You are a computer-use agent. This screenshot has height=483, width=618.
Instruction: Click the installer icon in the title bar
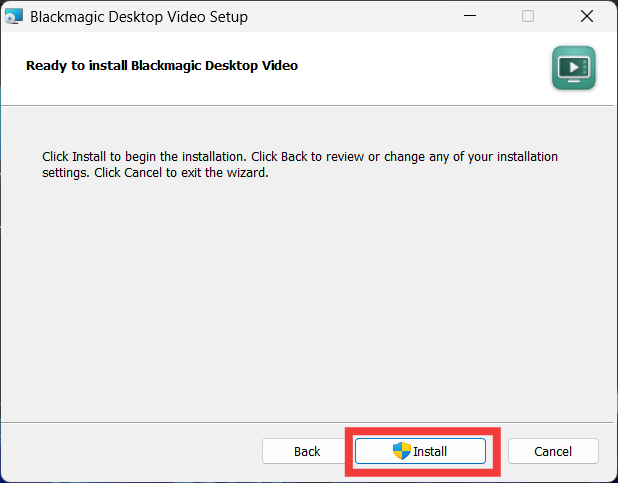coord(14,17)
